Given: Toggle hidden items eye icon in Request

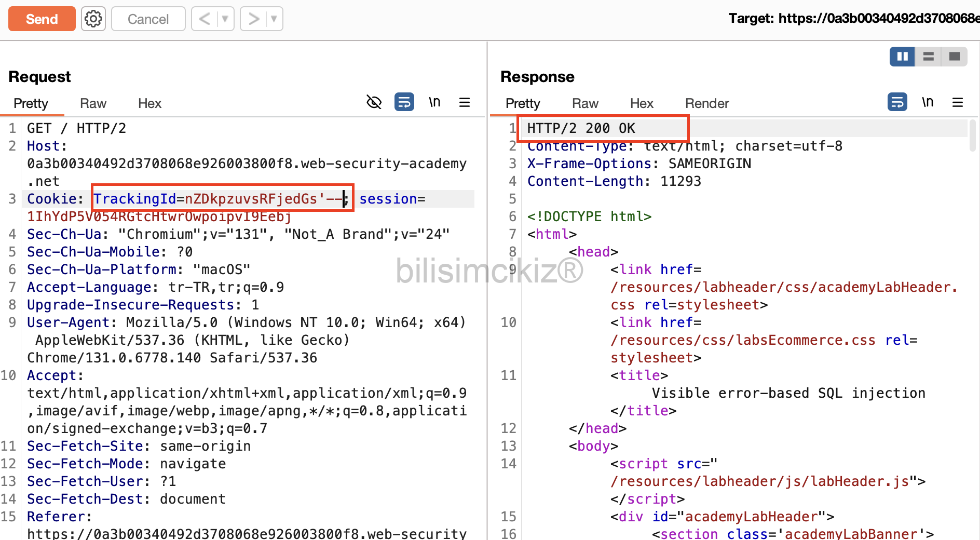Looking at the screenshot, I should point(374,102).
